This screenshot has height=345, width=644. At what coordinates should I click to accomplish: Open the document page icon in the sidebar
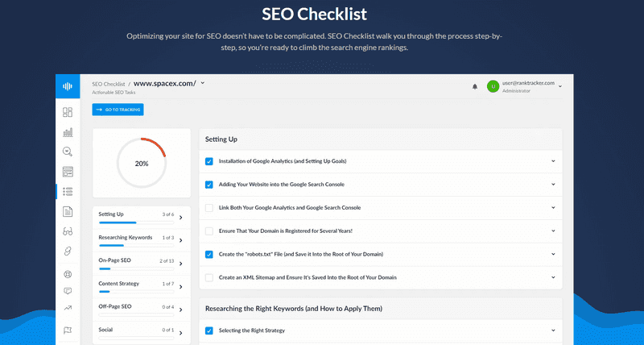pos(68,211)
